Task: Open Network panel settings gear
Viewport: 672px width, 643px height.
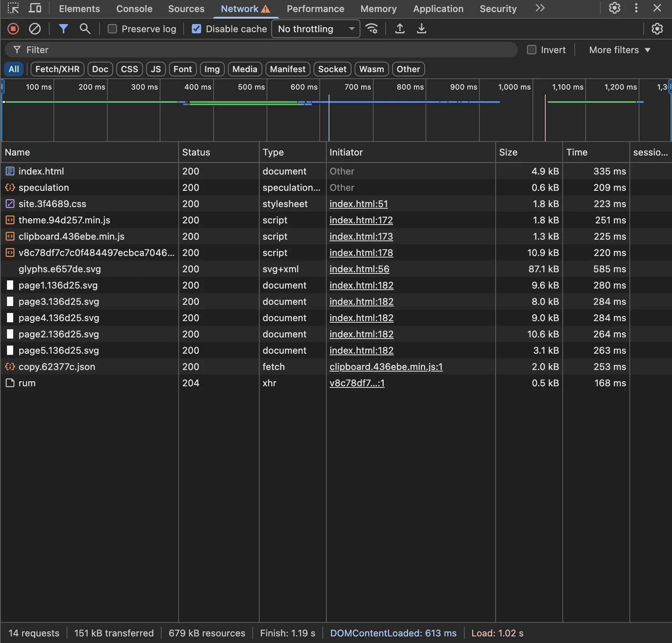Action: 657,29
